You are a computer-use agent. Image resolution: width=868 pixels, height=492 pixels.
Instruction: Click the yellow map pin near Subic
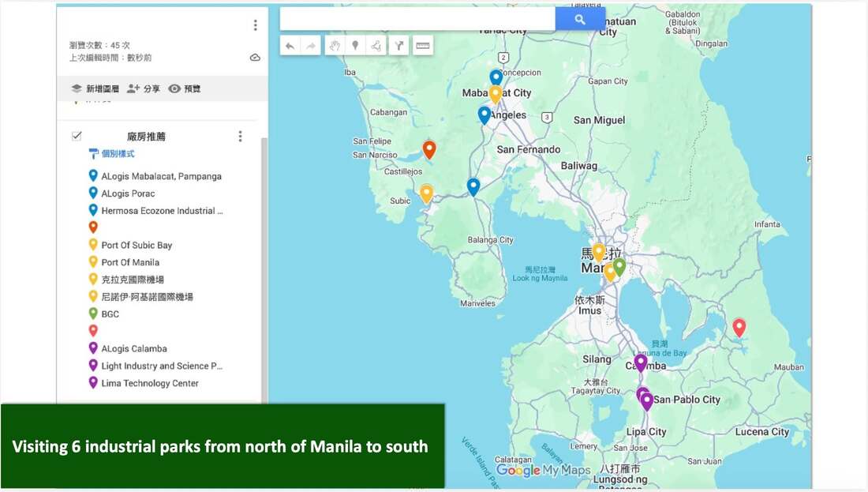426,194
